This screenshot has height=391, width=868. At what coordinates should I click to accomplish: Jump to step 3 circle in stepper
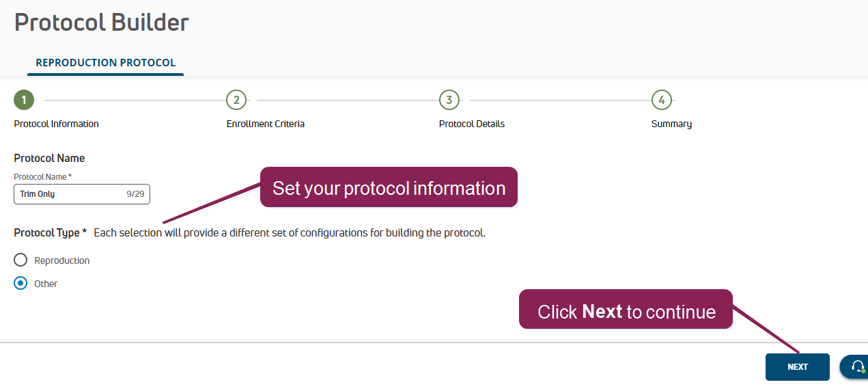pos(449,100)
